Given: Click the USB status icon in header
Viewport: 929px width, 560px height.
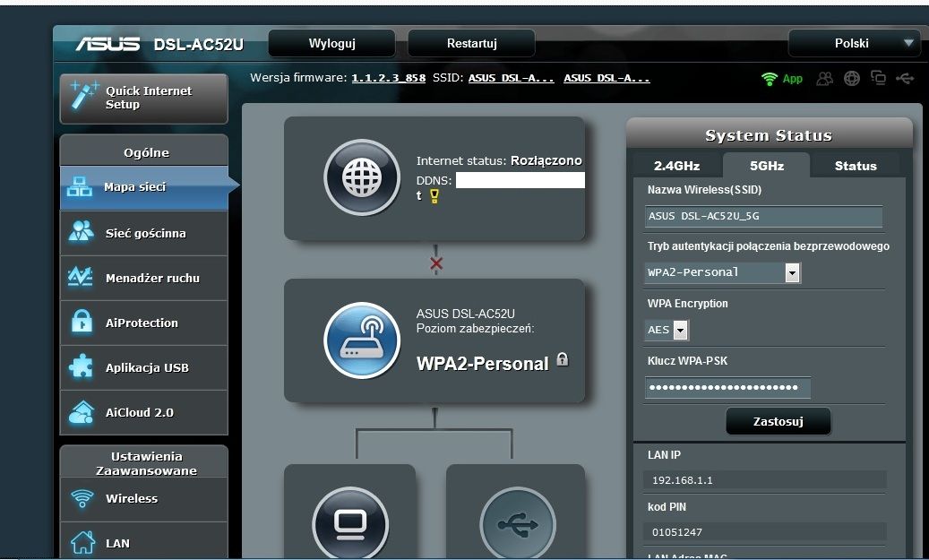Looking at the screenshot, I should pos(905,78).
